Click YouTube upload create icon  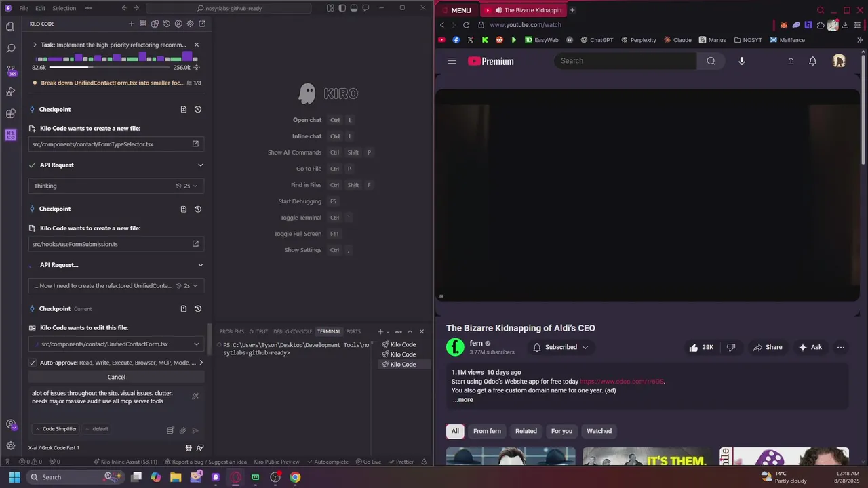point(791,61)
